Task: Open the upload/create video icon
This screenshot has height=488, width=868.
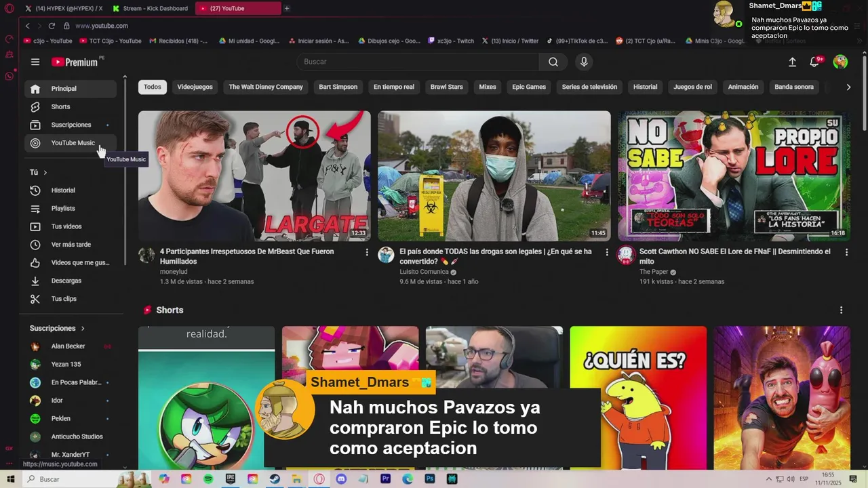Action: 792,62
